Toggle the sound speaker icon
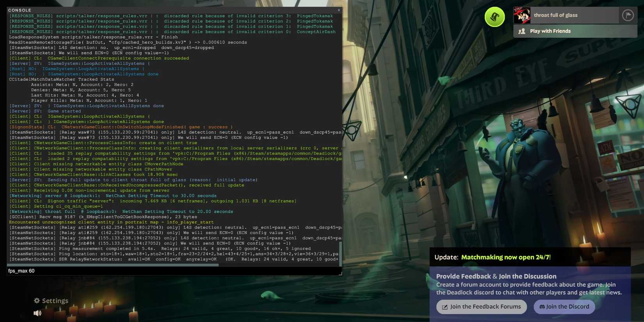The height and width of the screenshot is (322, 644). 37,313
